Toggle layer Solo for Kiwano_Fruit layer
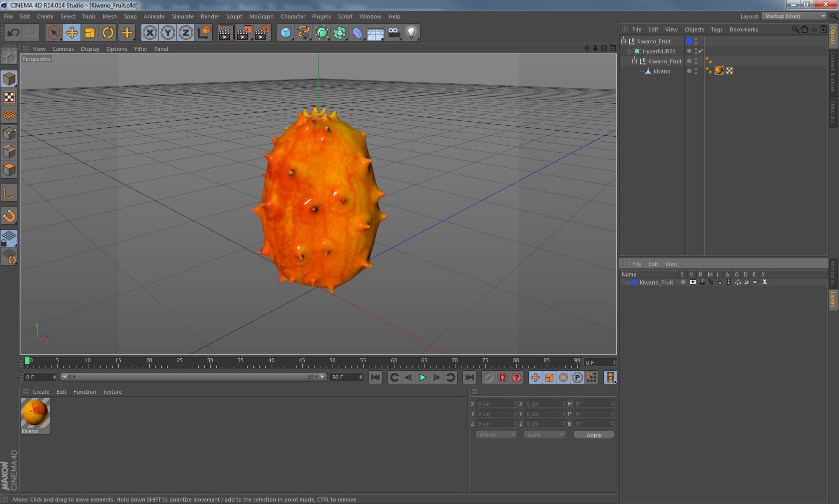The image size is (839, 504). coord(683,282)
